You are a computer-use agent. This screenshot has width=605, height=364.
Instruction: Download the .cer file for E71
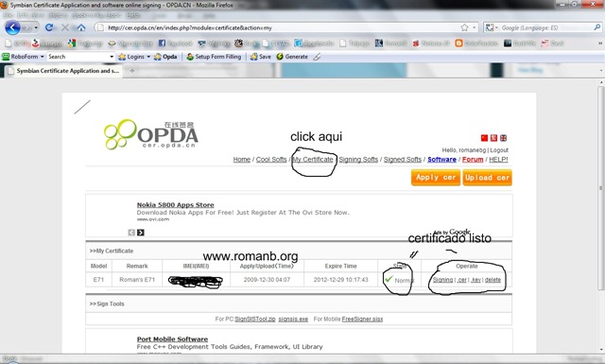point(462,280)
